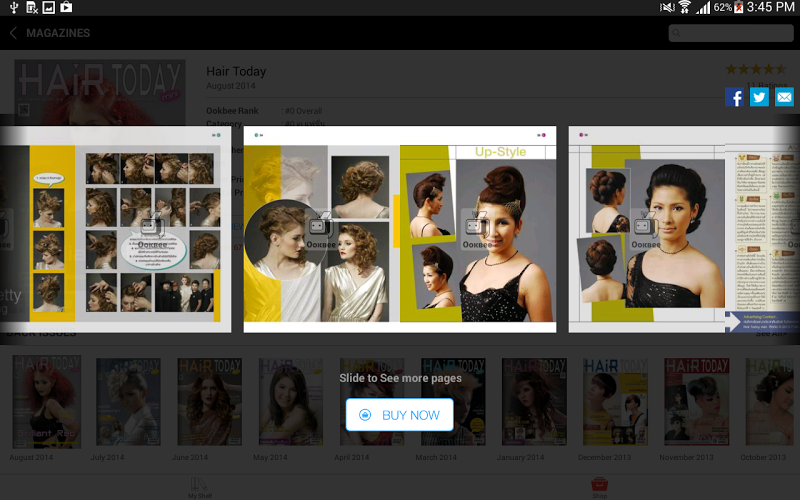Screen dimensions: 800x500
Task: Select the January 2014 back issue cover
Action: pyautogui.click(x=534, y=402)
